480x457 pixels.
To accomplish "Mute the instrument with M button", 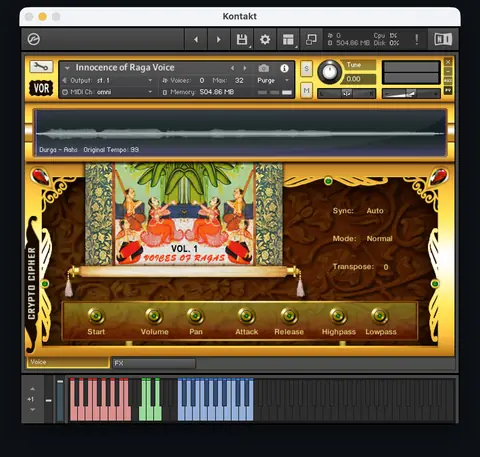I will tap(306, 90).
